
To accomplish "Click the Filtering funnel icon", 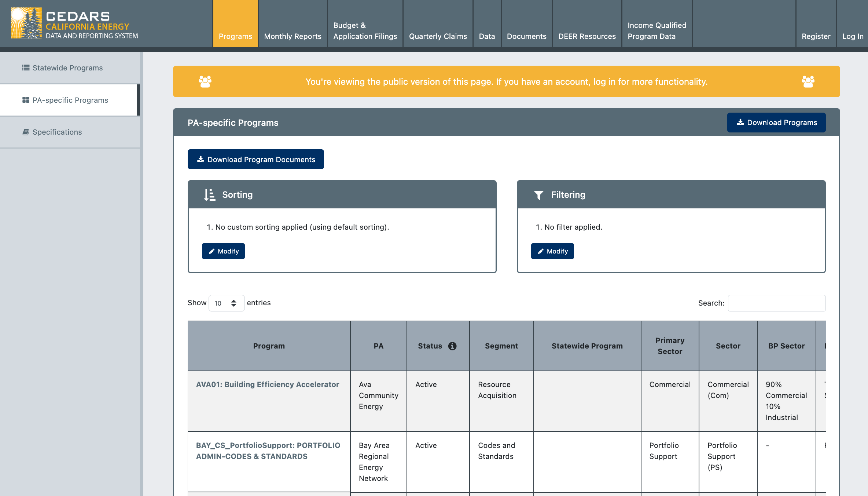I will point(538,195).
